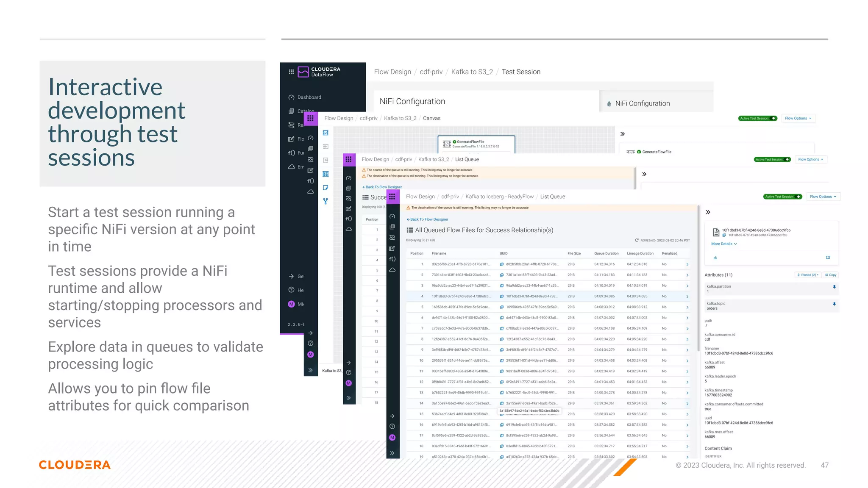Click cdf-priv breadcrumb in Iceberg List Queue window
Screen dimensions: 868x488
click(450, 197)
